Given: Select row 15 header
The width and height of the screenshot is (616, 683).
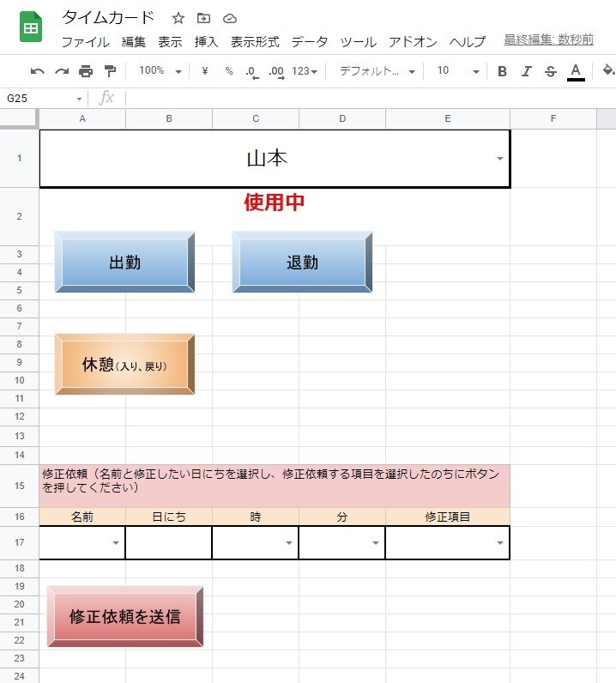Looking at the screenshot, I should [19, 486].
